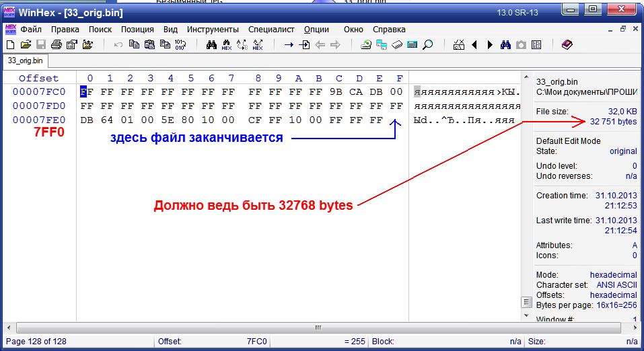Click the black left triangle toolbar button
This screenshot has width=644, height=351.
point(474,45)
